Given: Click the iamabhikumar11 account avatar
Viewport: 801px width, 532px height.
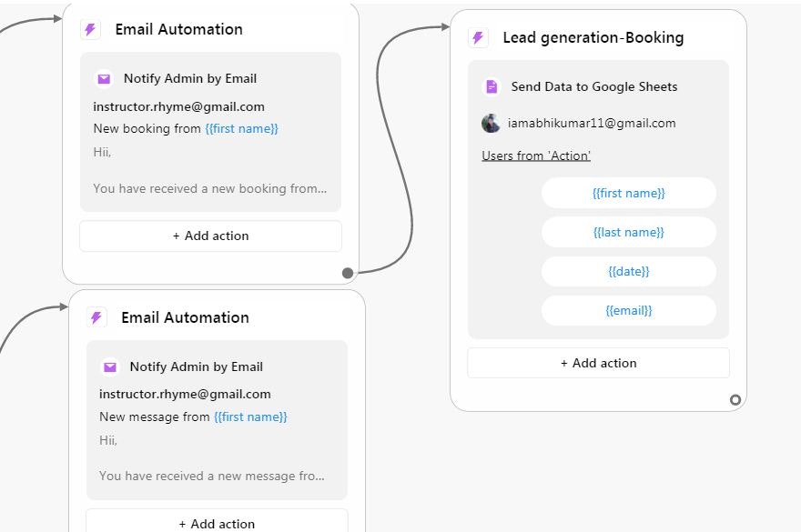Looking at the screenshot, I should pyautogui.click(x=492, y=124).
